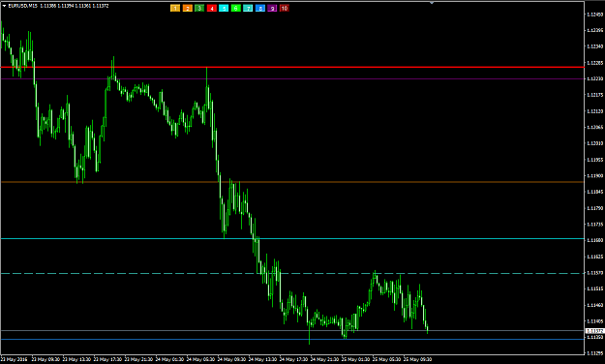Click the 1.11570 price scale label
Screen dimensions: 605x364
click(594, 273)
